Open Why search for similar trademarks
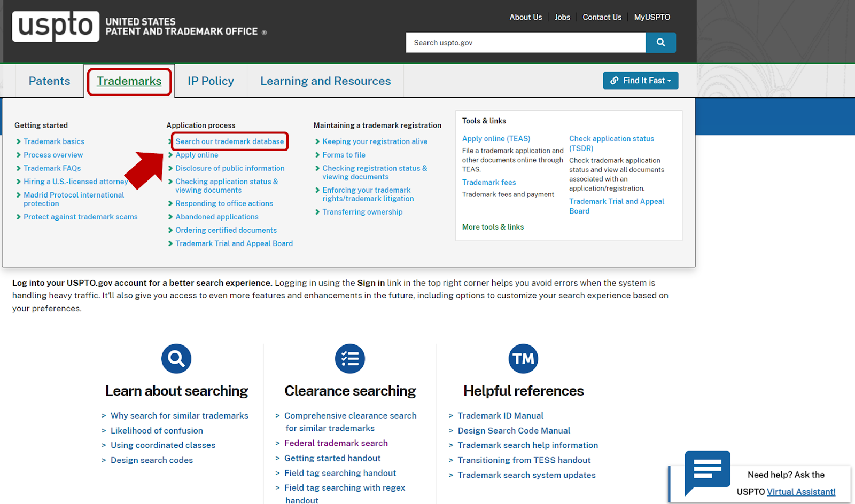This screenshot has width=855, height=504. click(x=179, y=415)
